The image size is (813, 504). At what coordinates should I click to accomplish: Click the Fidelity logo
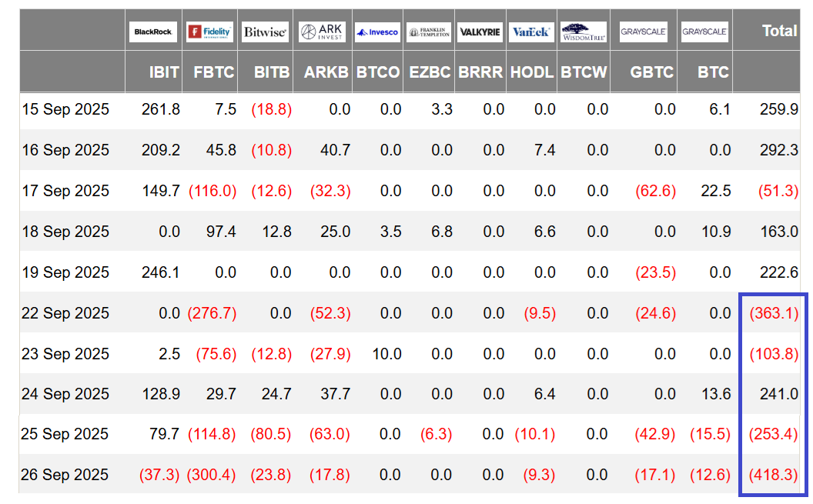coord(210,32)
